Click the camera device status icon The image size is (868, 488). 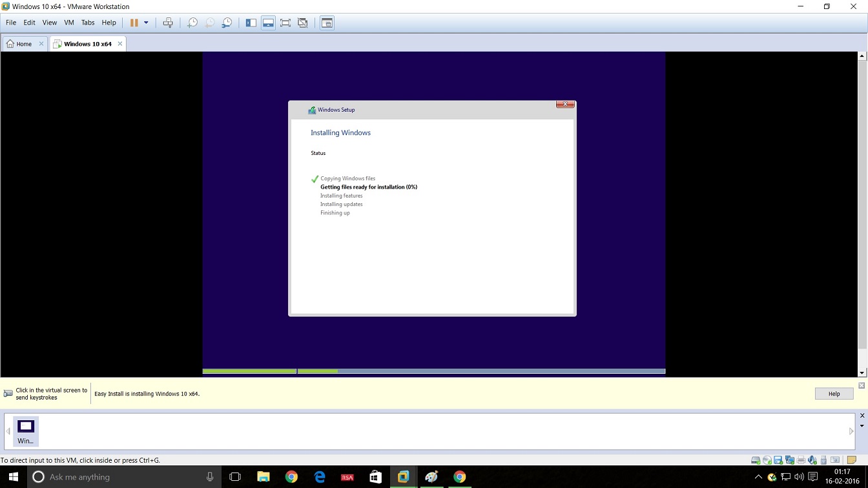834,460
